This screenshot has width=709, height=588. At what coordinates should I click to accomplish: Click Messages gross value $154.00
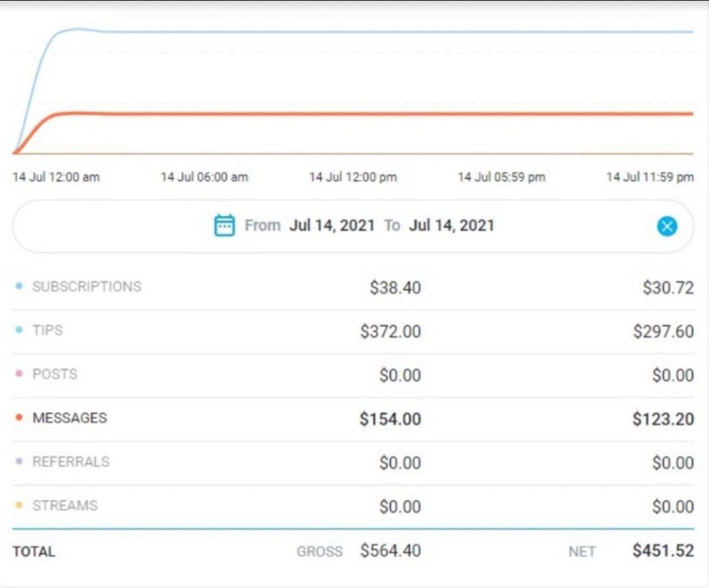(x=391, y=419)
